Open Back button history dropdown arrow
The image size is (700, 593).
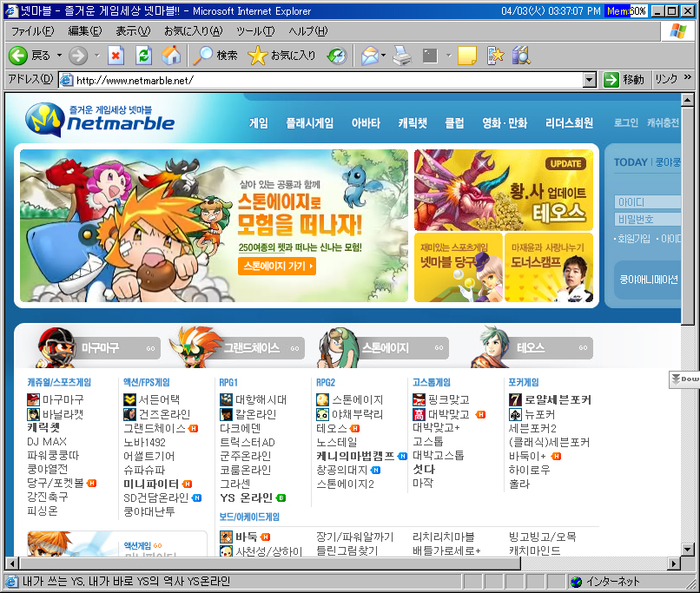click(59, 56)
